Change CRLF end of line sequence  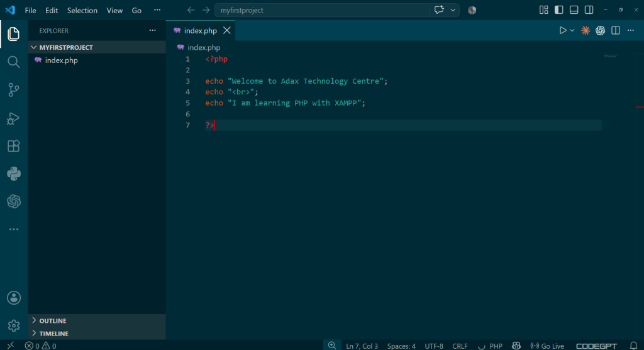[460, 346]
